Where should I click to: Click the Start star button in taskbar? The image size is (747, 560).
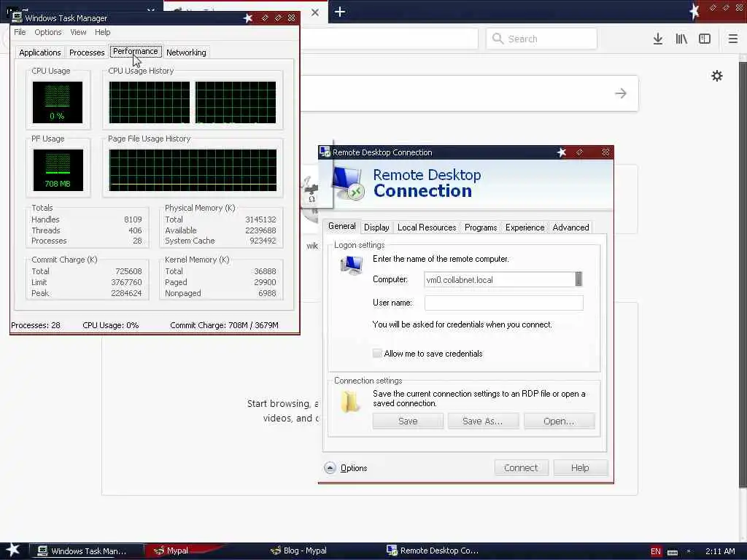tap(12, 550)
